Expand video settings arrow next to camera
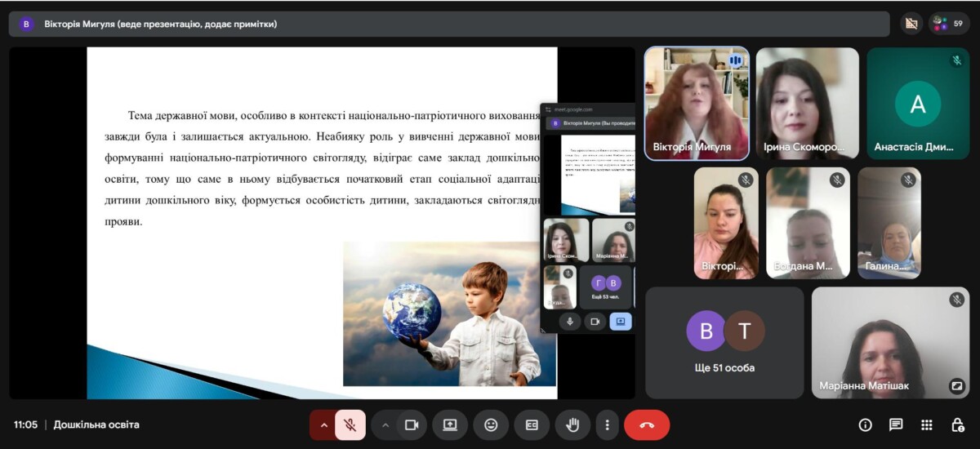The width and height of the screenshot is (980, 449). pos(385,425)
